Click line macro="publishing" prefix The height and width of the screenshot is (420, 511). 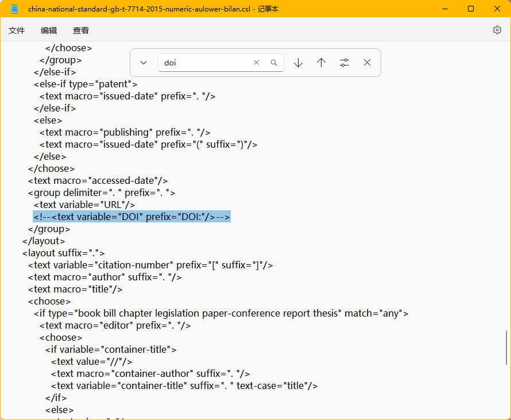coord(125,132)
